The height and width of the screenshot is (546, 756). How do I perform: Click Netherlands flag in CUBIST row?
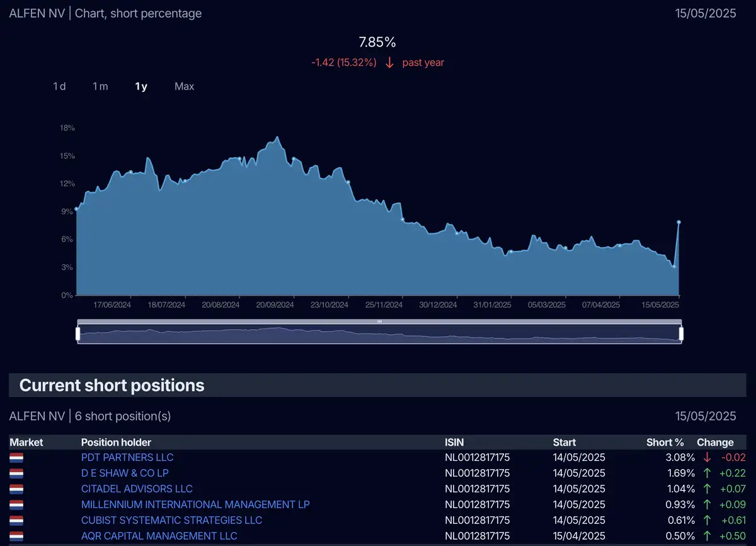(16, 520)
